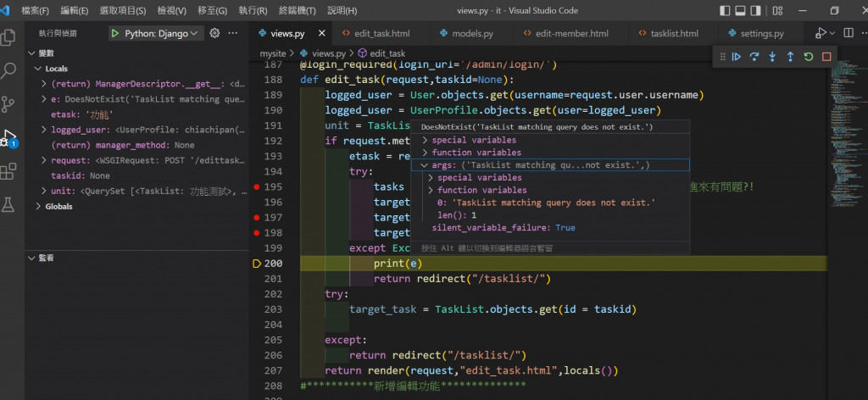
Task: Click the Continue debug button
Action: pyautogui.click(x=737, y=57)
